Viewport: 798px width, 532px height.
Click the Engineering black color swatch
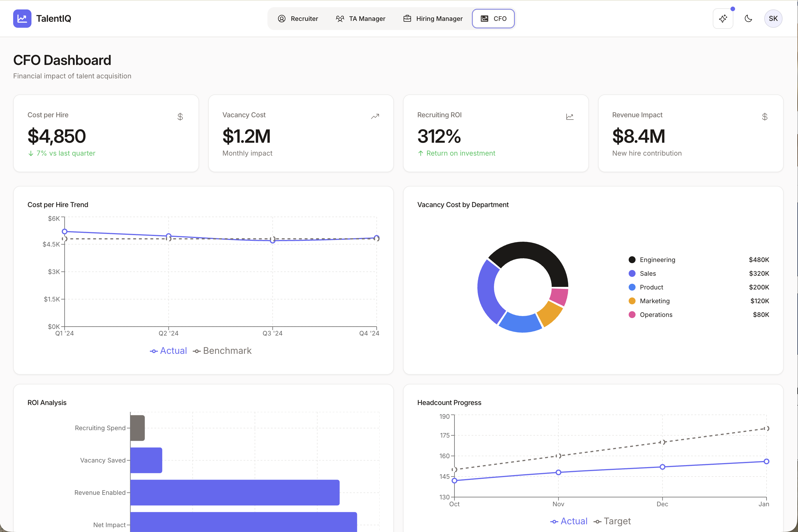point(632,260)
